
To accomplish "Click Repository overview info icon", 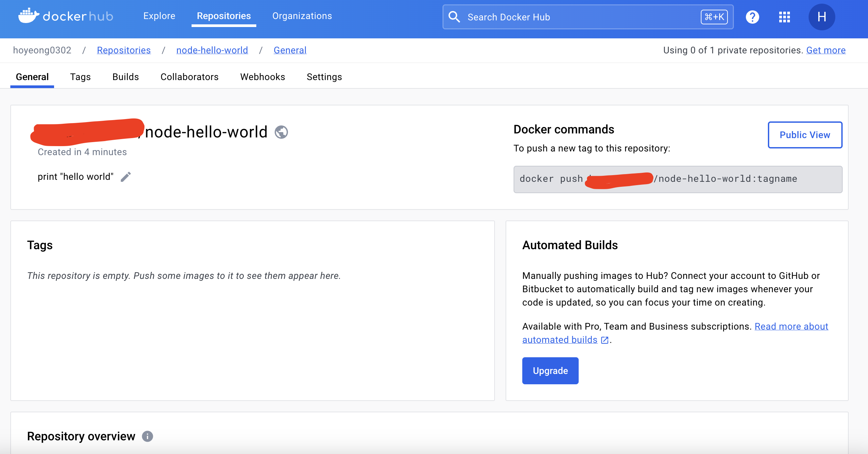I will tap(147, 436).
